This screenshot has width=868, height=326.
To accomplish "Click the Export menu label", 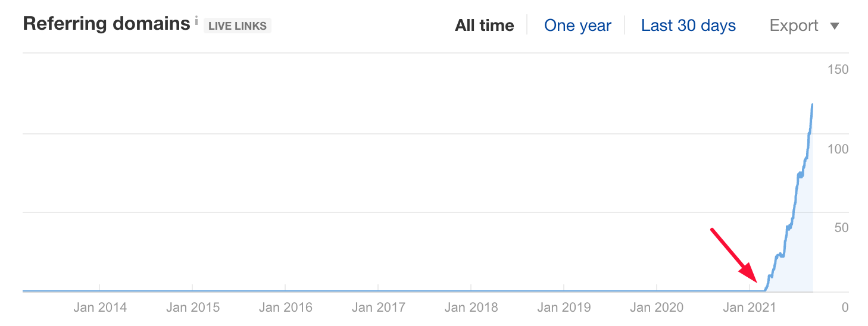I will (x=794, y=26).
